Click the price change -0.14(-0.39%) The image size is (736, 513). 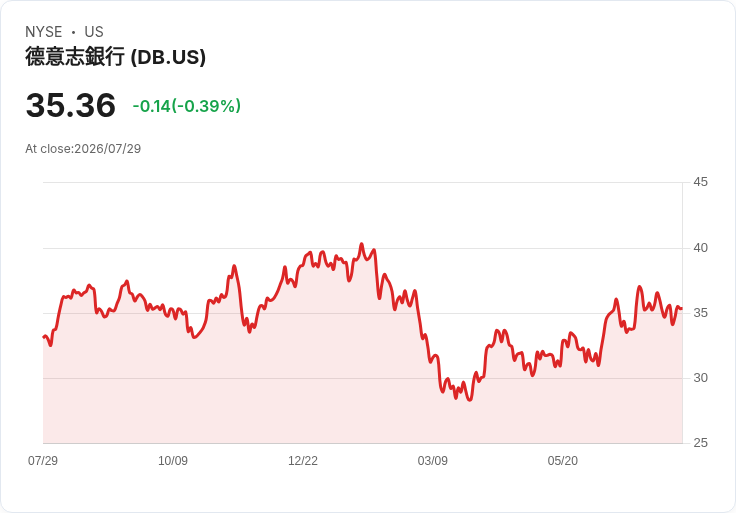point(186,106)
